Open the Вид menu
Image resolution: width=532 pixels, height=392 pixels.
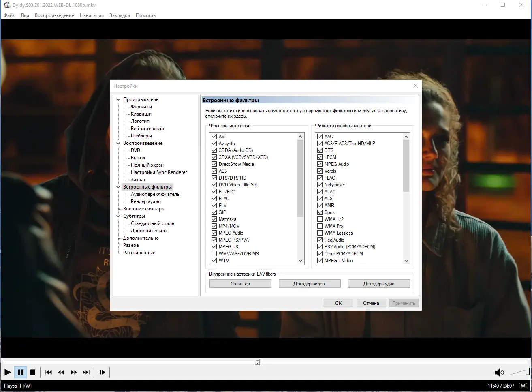coord(25,15)
